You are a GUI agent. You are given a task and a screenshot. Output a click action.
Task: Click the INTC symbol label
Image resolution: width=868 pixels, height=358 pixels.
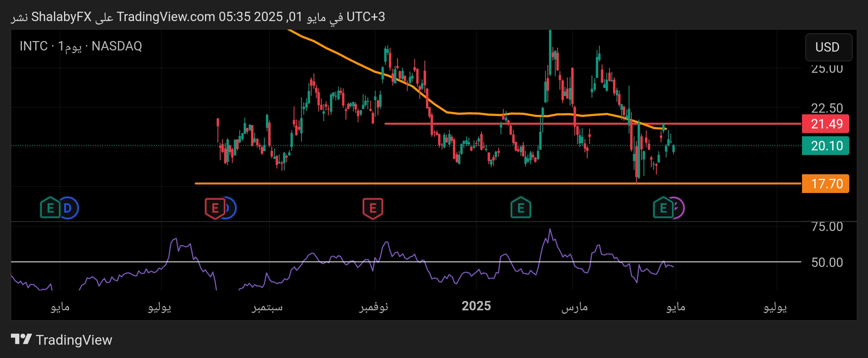click(x=34, y=46)
